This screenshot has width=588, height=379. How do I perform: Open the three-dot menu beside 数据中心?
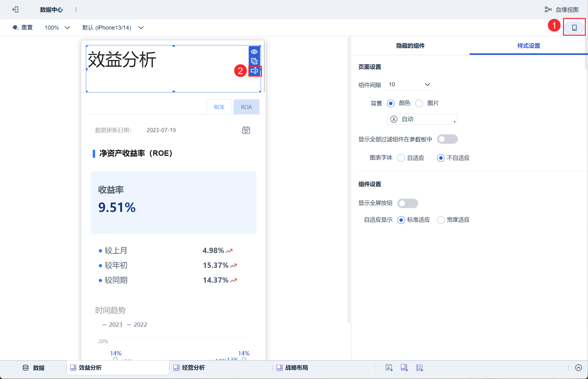76,9
